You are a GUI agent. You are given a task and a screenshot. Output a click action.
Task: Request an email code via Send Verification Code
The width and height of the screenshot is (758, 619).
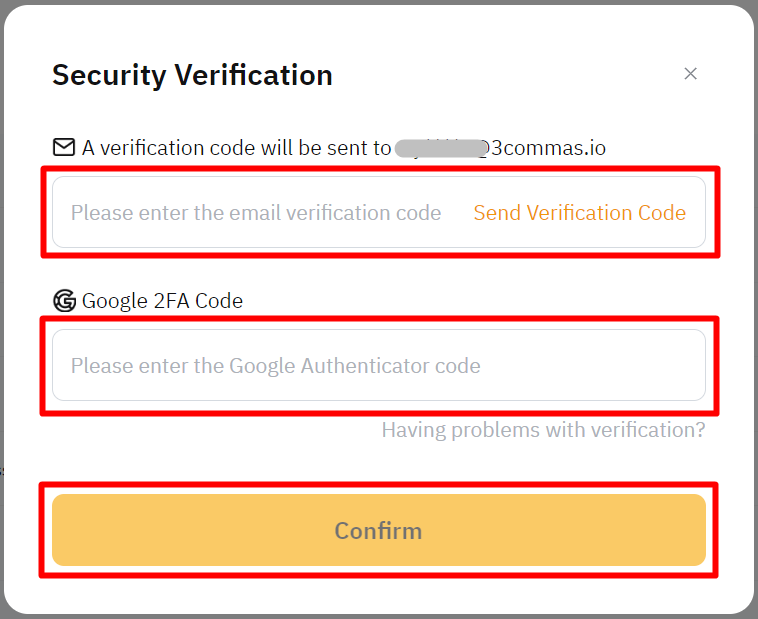point(580,213)
